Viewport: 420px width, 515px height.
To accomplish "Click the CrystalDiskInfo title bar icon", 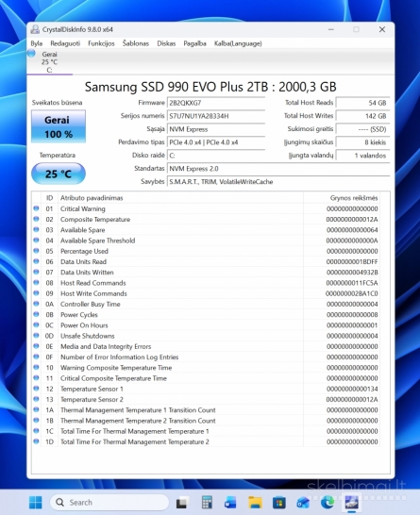I will (35, 29).
